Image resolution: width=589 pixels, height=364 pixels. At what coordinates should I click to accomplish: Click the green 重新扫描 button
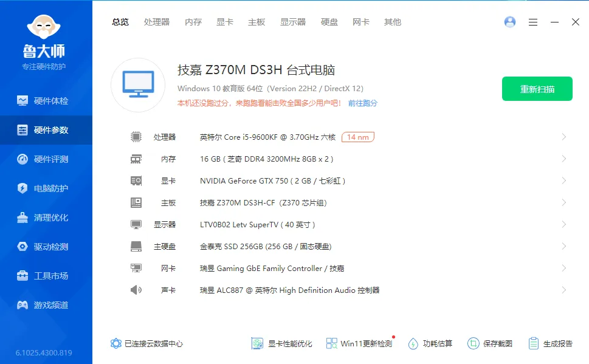[537, 89]
